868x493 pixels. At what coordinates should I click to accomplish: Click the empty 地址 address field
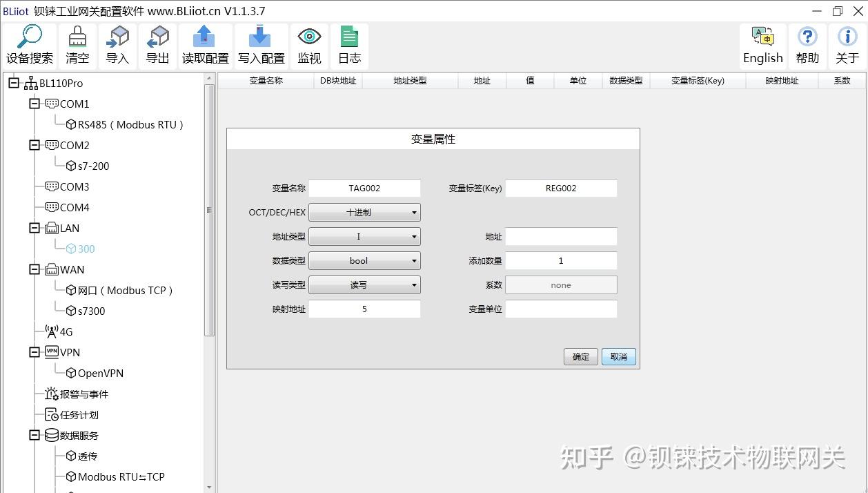(561, 237)
